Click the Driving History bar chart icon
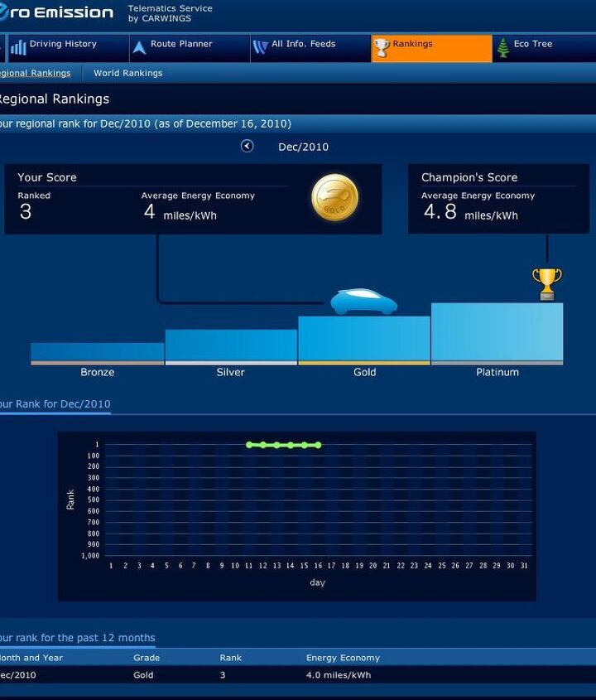 [18, 48]
